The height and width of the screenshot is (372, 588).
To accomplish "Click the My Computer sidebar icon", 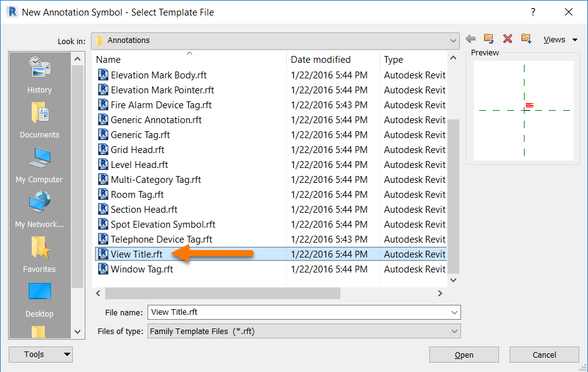I will (x=39, y=160).
